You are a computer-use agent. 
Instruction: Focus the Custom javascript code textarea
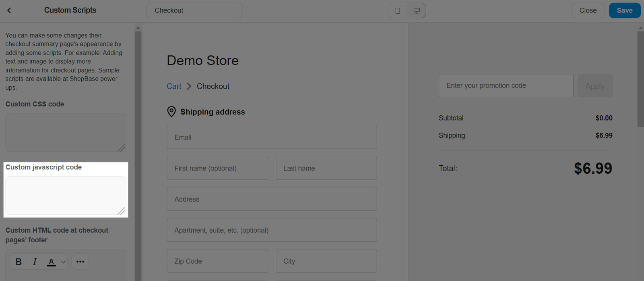66,196
